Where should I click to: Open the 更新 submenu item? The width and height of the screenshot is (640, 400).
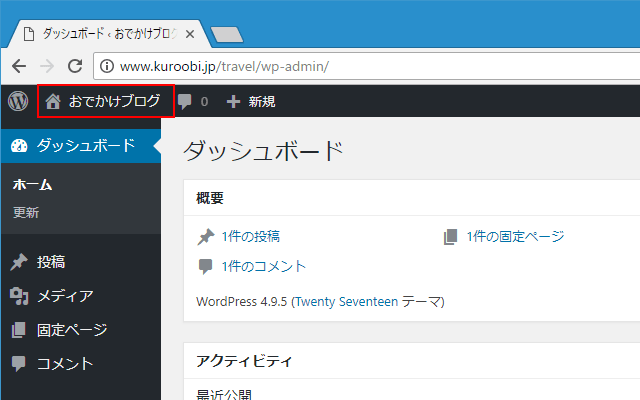pos(26,213)
